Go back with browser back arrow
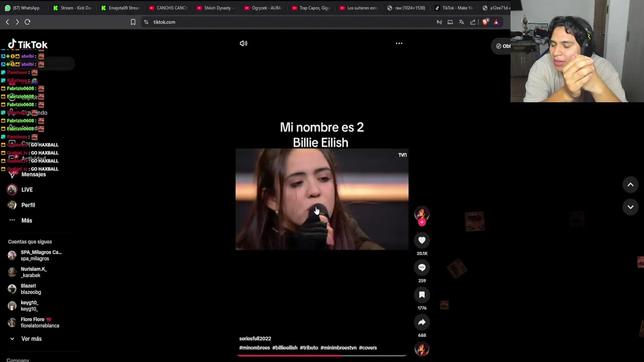The height and width of the screenshot is (362, 644). [8, 22]
